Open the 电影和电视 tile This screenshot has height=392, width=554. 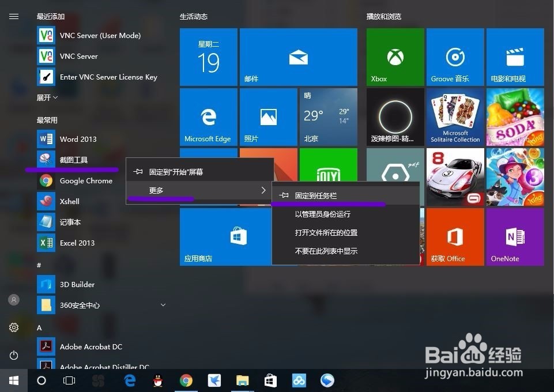pyautogui.click(x=515, y=57)
